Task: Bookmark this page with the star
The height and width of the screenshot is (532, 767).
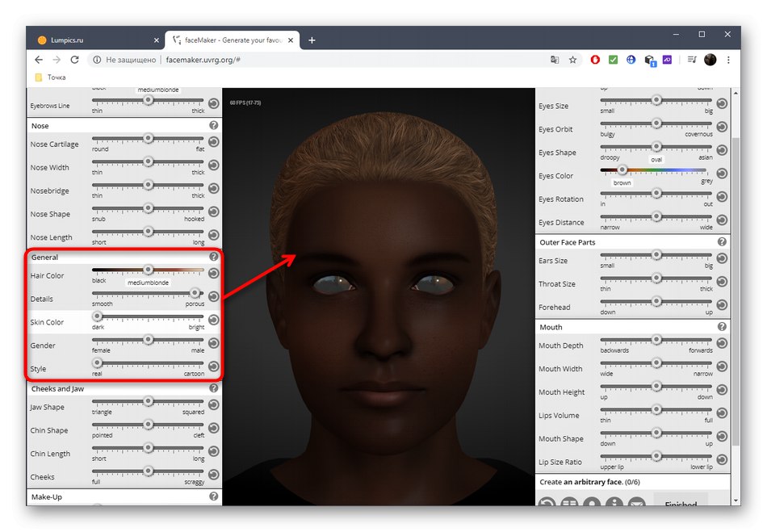Action: click(x=572, y=60)
